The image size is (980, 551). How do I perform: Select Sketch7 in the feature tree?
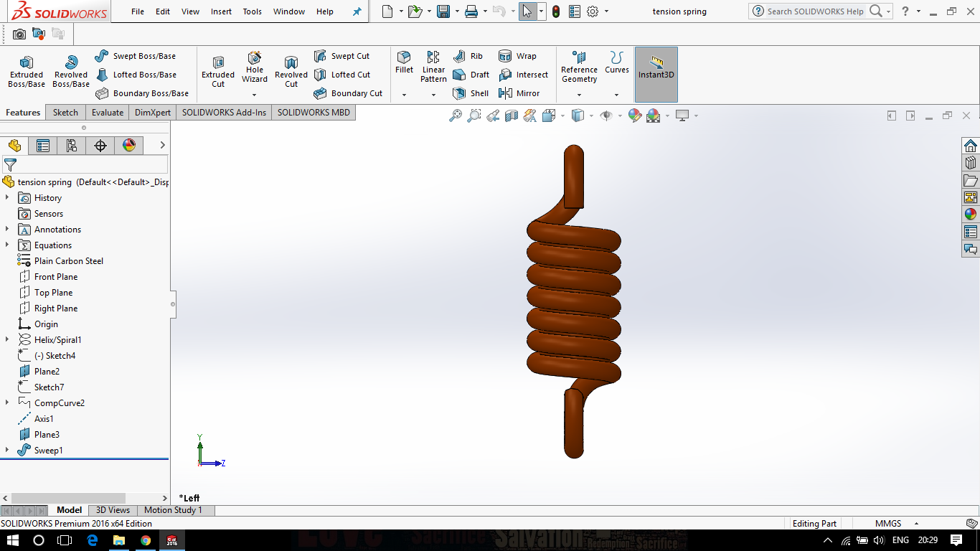pos(41,387)
